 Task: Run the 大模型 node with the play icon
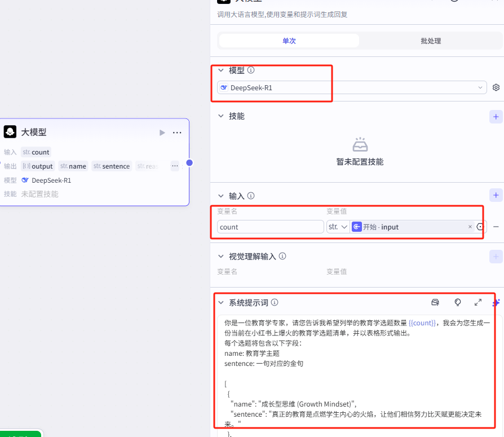coord(162,132)
